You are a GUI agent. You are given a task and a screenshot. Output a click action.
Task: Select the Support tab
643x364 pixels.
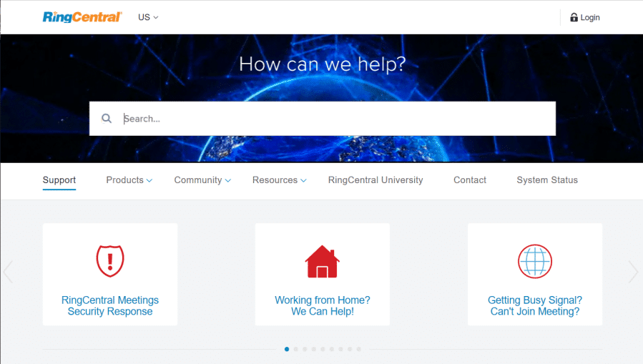tap(59, 180)
